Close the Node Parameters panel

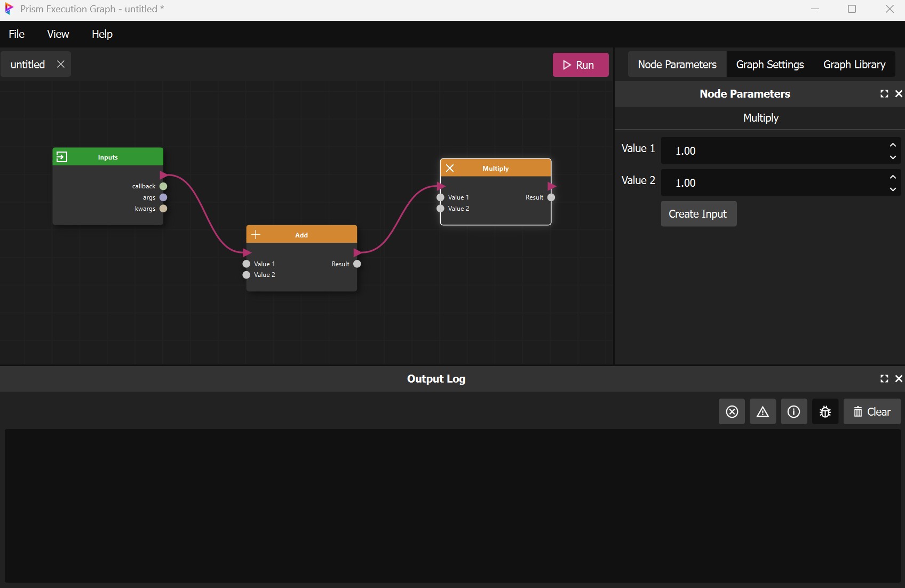899,94
